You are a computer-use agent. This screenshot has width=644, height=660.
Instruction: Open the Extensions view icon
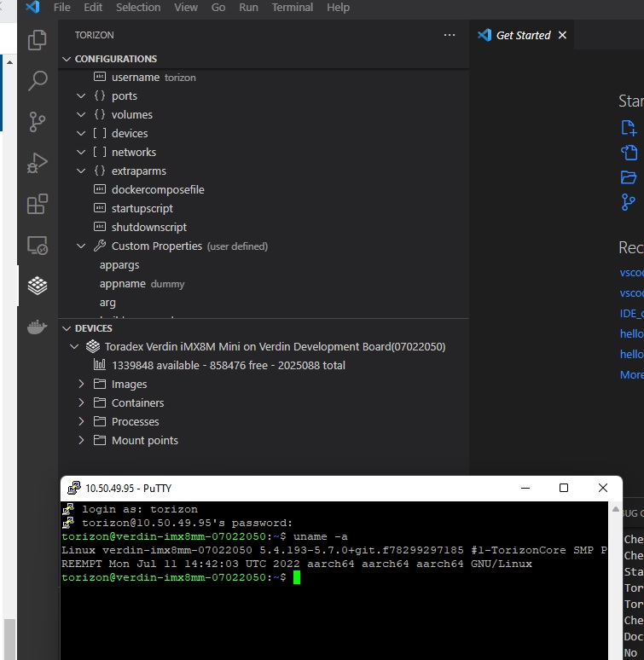(x=37, y=204)
